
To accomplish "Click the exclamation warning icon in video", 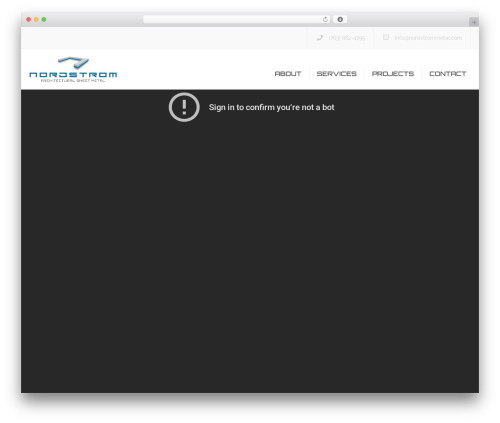I will 184,107.
